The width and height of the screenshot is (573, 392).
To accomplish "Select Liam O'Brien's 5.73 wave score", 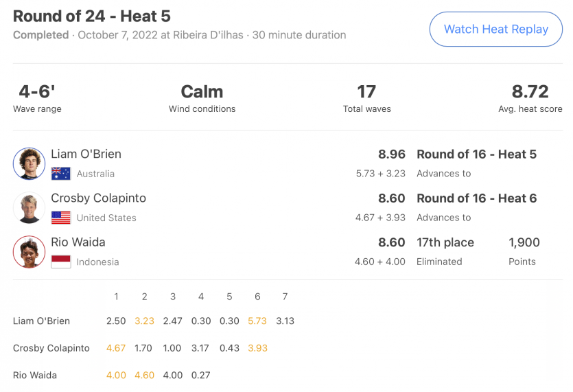I will pos(257,321).
